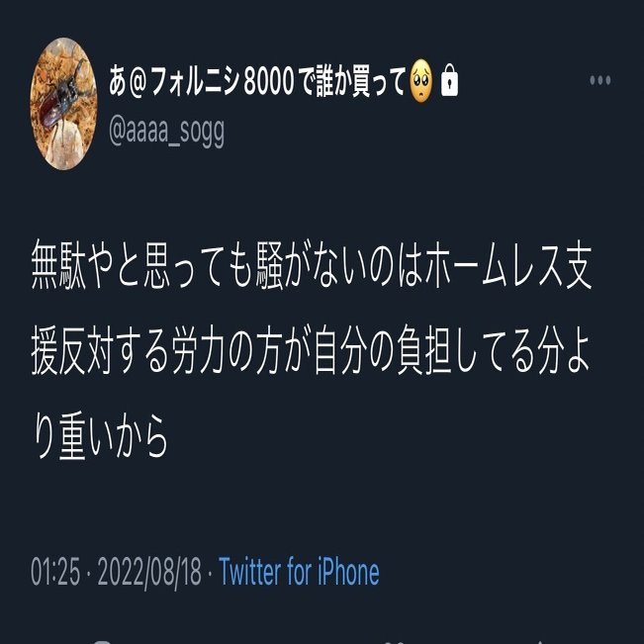Tap the pleading face emoji in name

421,81
